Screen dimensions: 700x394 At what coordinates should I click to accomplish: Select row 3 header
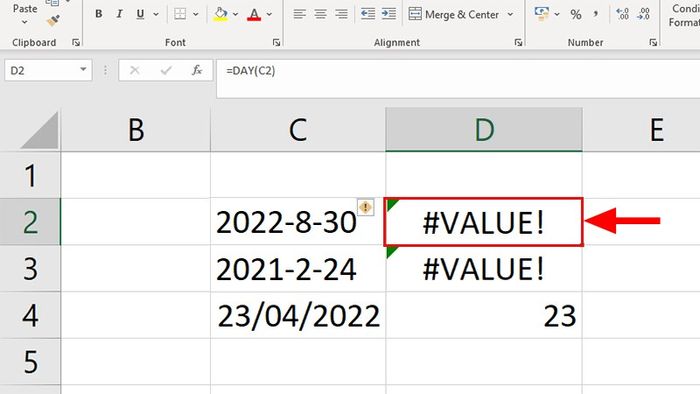click(x=30, y=269)
